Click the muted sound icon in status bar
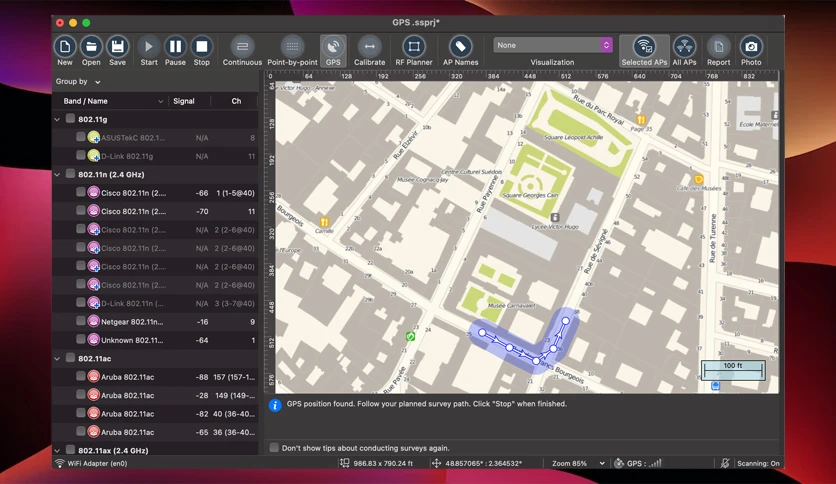The width and height of the screenshot is (836, 484). tap(725, 463)
